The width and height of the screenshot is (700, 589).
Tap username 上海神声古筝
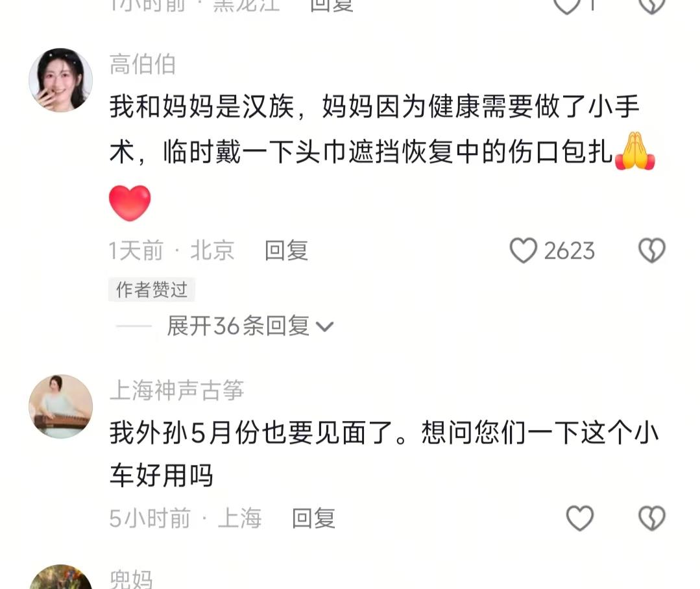pyautogui.click(x=177, y=390)
